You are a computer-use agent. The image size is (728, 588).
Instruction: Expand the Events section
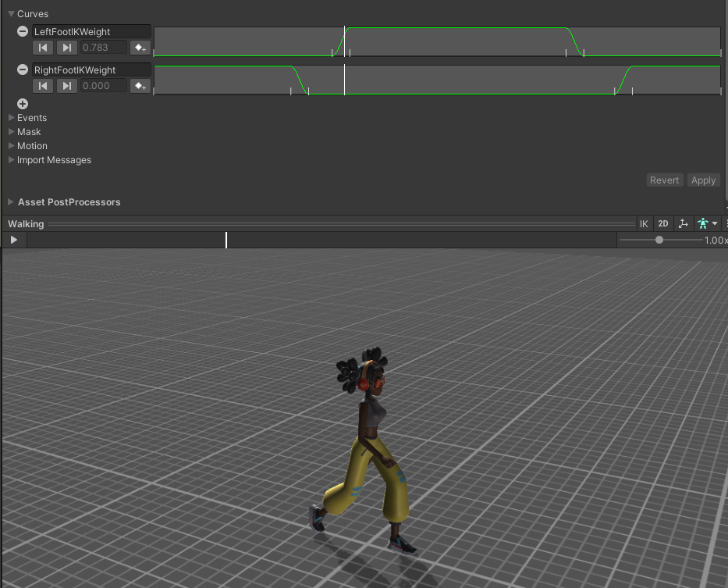tap(10, 117)
